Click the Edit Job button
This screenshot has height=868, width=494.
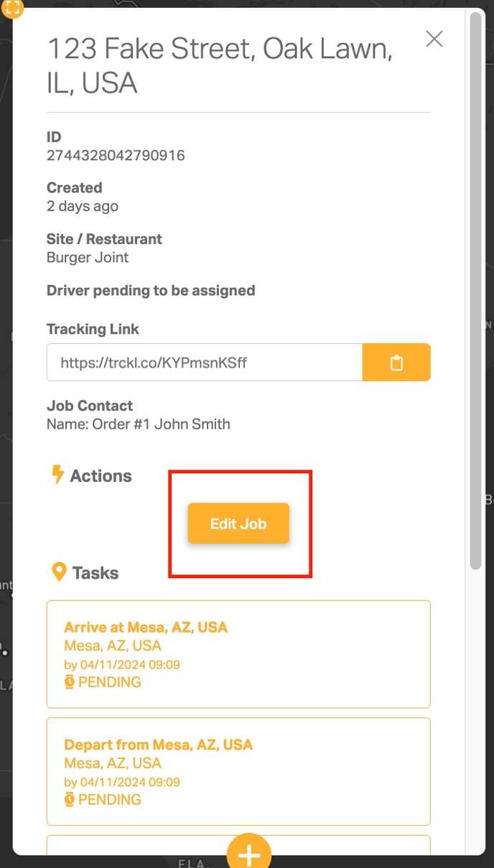(x=238, y=523)
